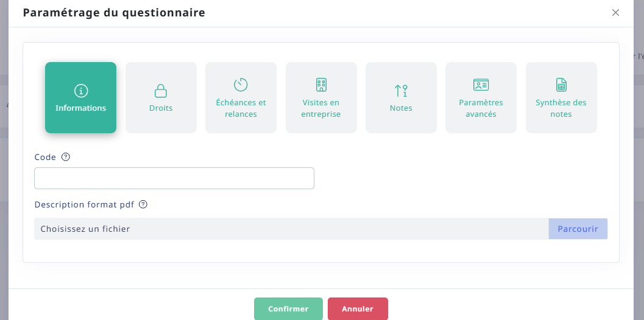Open the Échéances et relances tab text
Viewport: 644px width, 320px height.
(x=241, y=108)
